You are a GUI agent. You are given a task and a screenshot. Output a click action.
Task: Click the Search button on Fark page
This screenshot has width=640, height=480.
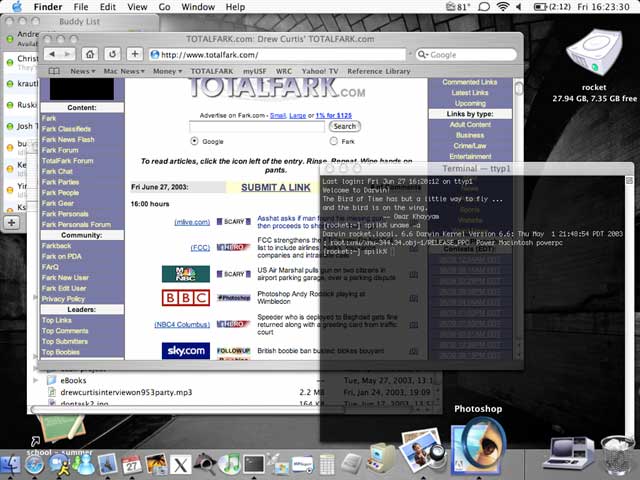(344, 126)
